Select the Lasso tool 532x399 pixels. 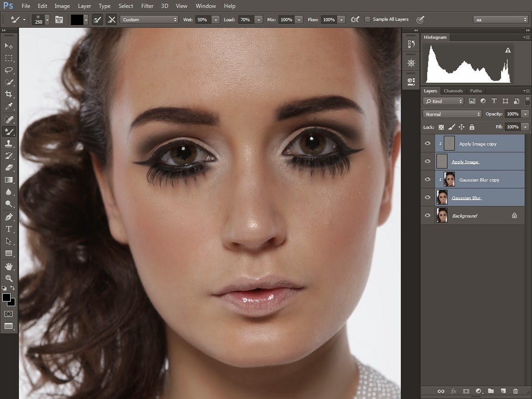(9, 70)
